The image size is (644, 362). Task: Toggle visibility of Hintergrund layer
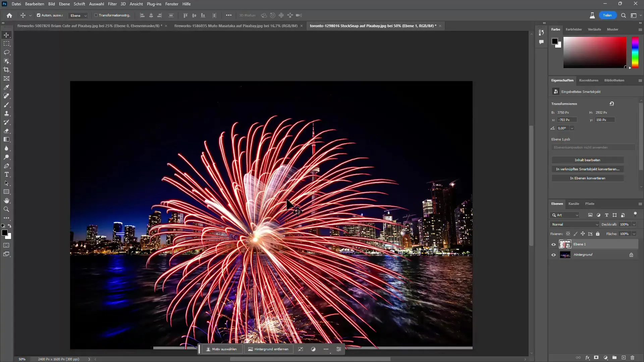[x=553, y=255]
